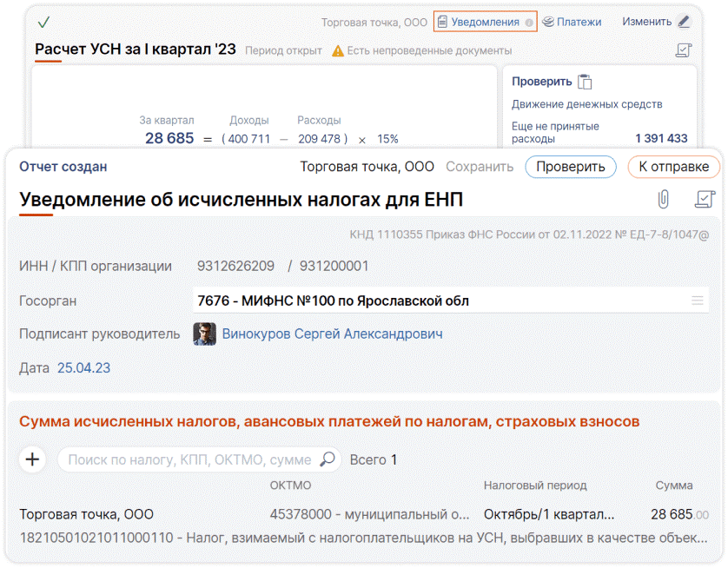Click clipboard icon next to Проверить
Viewport: 728px width, 568px height.
click(586, 82)
